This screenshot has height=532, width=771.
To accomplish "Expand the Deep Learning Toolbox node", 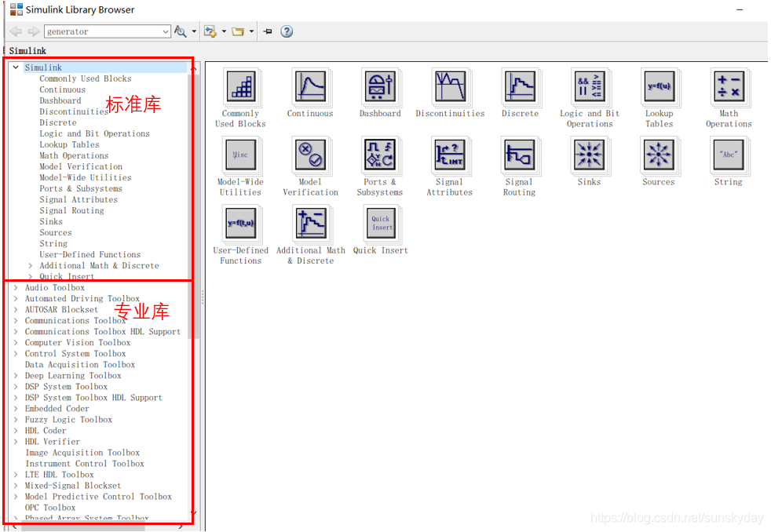I will (x=16, y=376).
